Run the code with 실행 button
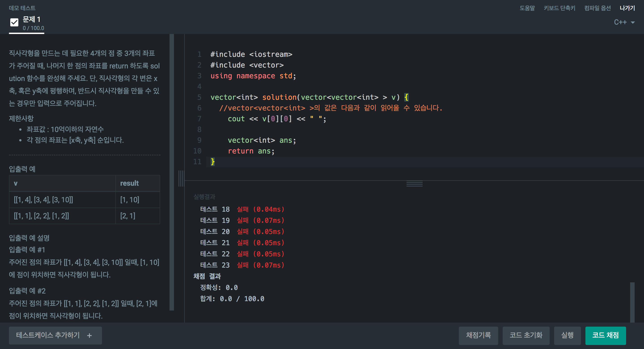Screen dimensions: 644x349 point(567,335)
